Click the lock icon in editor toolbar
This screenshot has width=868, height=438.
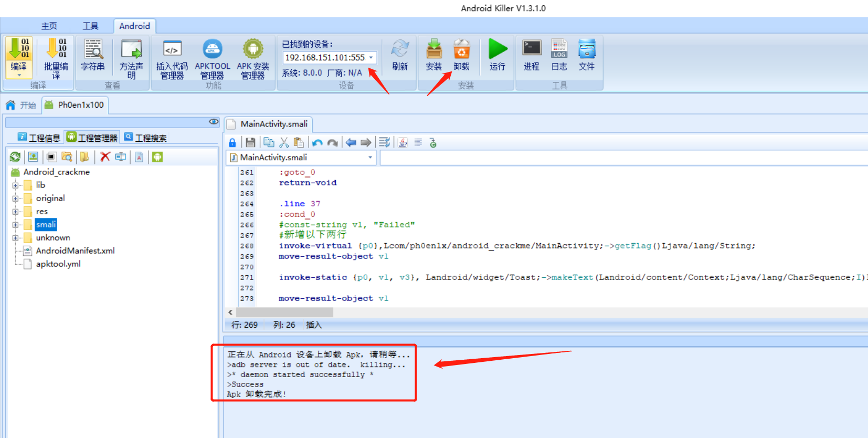(x=232, y=142)
